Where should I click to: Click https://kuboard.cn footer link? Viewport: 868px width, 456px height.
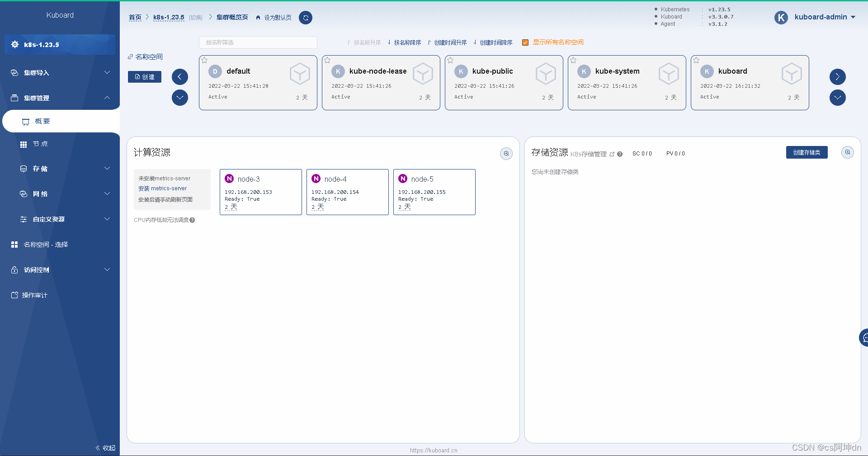(x=434, y=450)
